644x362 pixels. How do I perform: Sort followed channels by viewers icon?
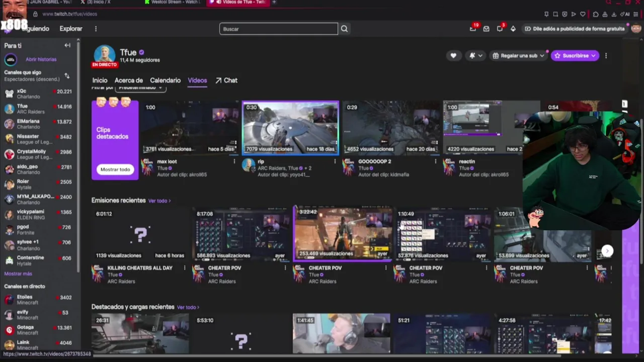[67, 76]
